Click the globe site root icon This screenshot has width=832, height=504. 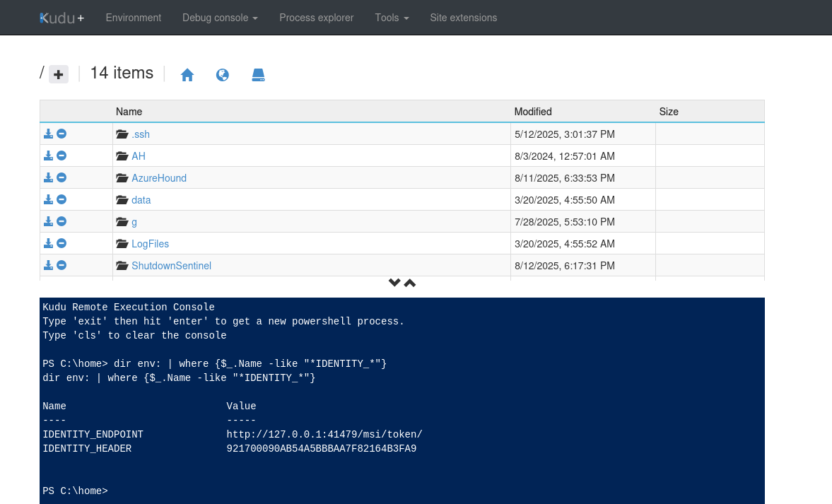(x=223, y=75)
